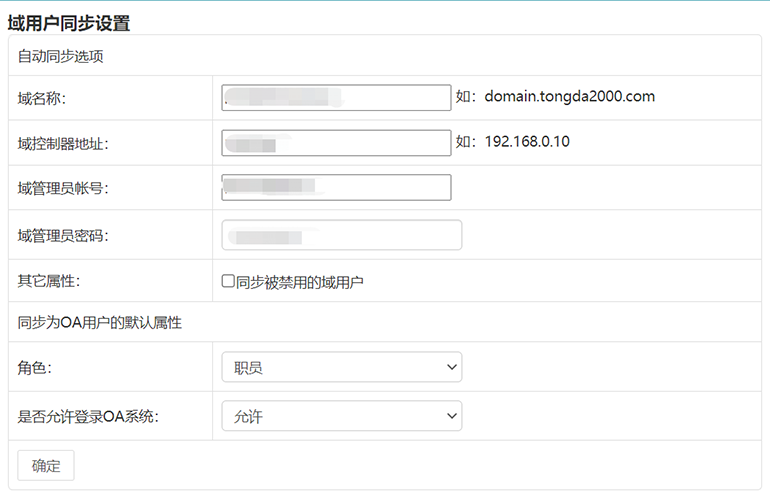This screenshot has height=496, width=770.
Task: Focus the 域控制器地址 text box
Action: point(336,142)
